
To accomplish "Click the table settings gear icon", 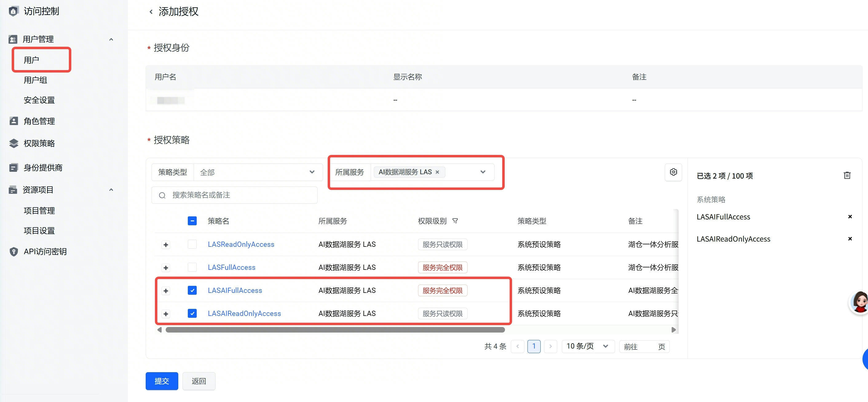I will point(673,172).
